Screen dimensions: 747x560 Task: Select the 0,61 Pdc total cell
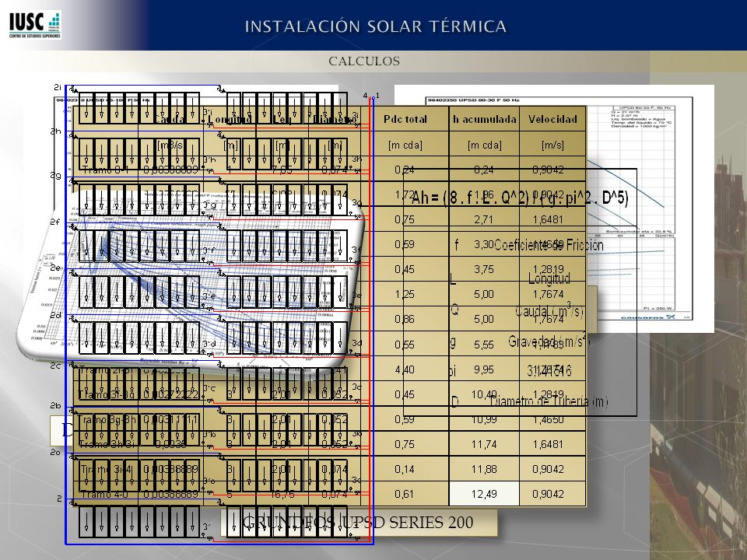[405, 494]
